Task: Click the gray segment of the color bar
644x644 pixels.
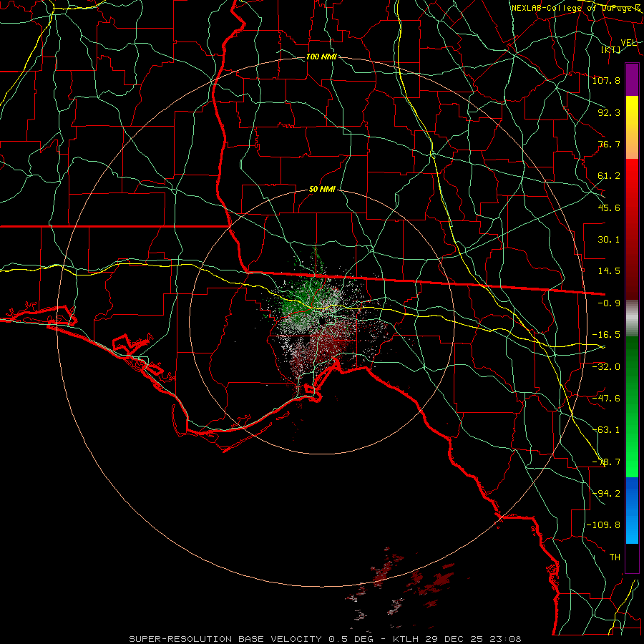Action: [x=632, y=318]
